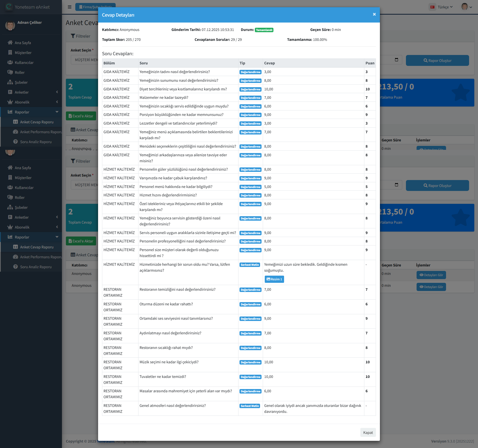Select Anket Cevap Raporu menu item

[x=37, y=122]
